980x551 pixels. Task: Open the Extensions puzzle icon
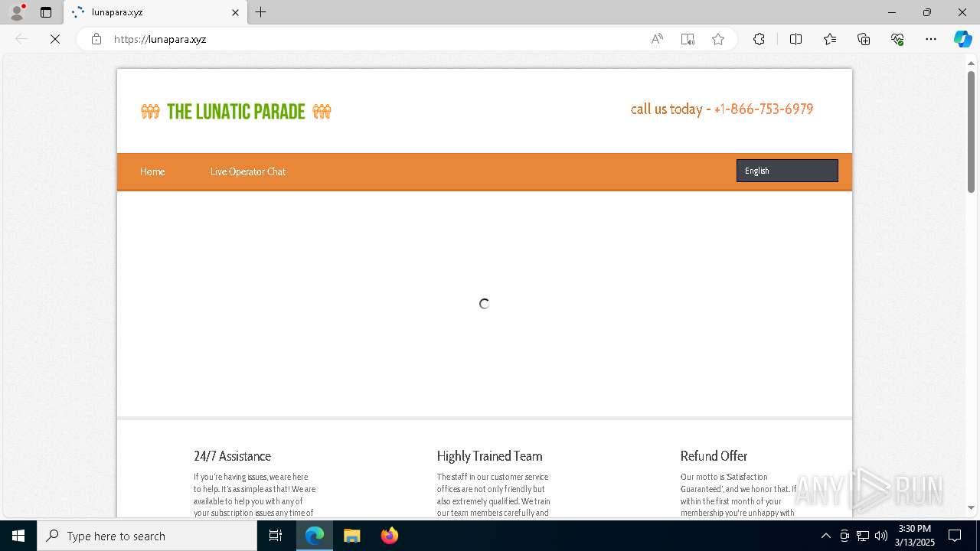click(x=759, y=39)
